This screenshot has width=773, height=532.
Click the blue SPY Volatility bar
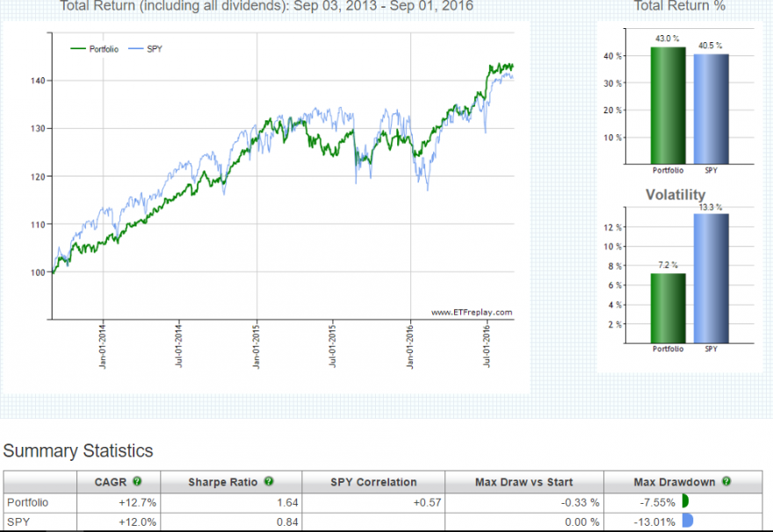point(711,278)
